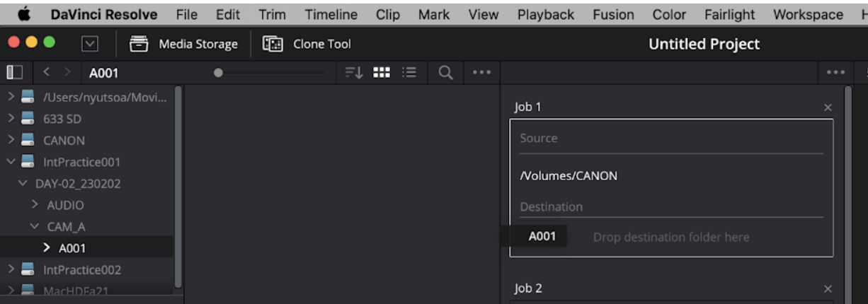Open the sort order options
This screenshot has width=868, height=304.
point(353,72)
